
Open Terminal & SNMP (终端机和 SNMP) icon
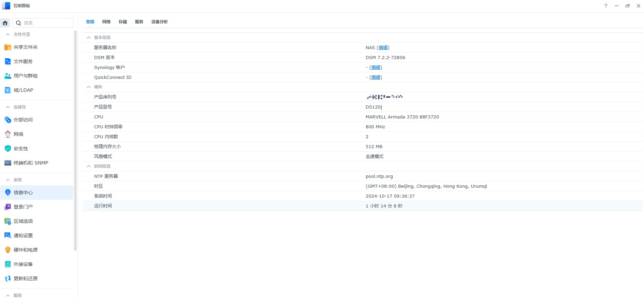tap(8, 163)
